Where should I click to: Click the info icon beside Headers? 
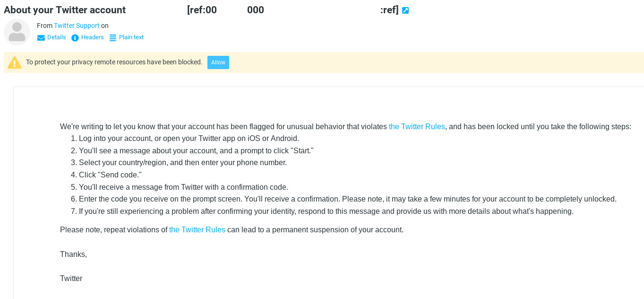pos(75,38)
